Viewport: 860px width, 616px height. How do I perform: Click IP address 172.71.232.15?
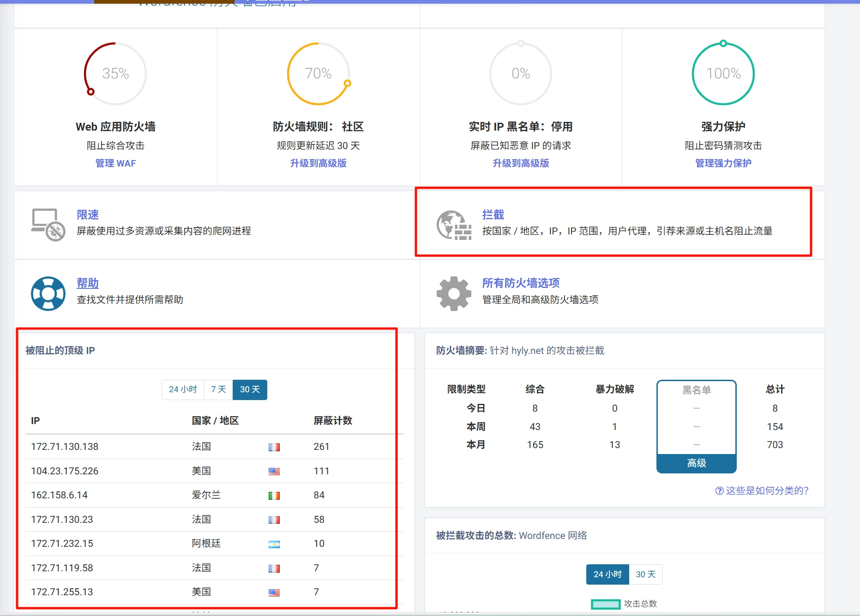point(62,544)
